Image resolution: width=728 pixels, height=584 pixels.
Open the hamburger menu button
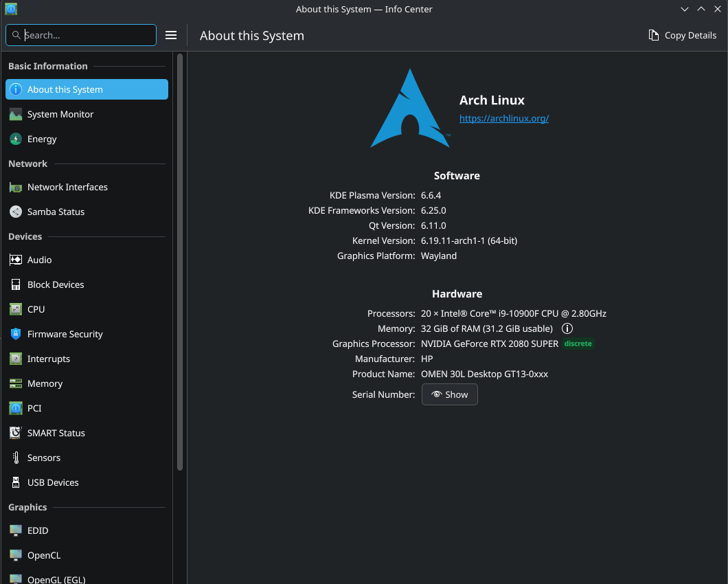click(x=171, y=35)
